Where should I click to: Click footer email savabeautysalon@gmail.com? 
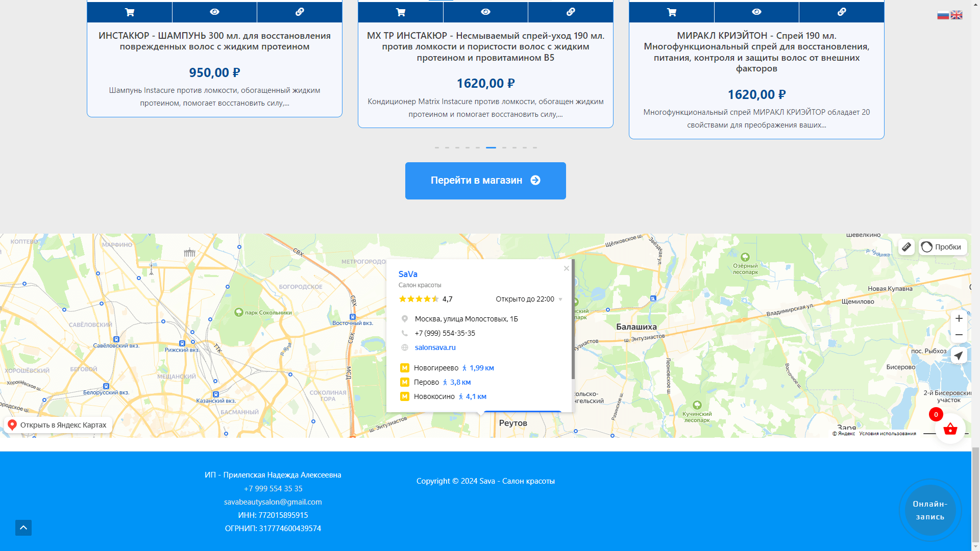point(273,502)
